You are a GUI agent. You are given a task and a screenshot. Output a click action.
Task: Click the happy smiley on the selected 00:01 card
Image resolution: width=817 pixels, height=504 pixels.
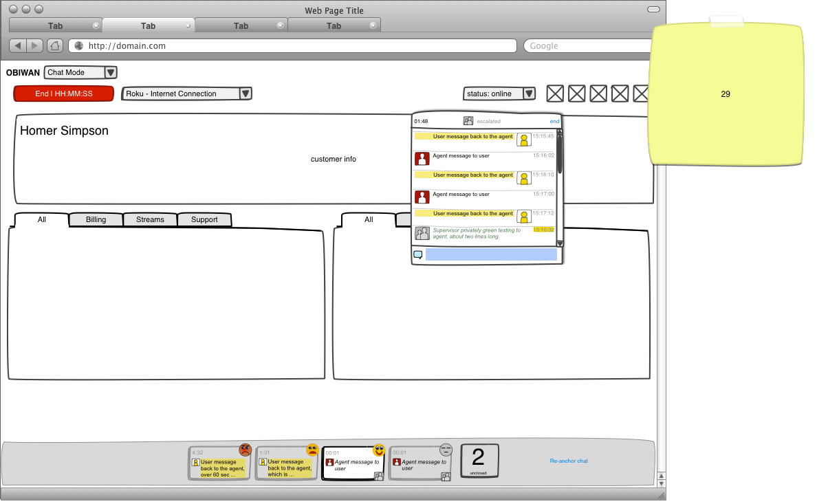[379, 450]
